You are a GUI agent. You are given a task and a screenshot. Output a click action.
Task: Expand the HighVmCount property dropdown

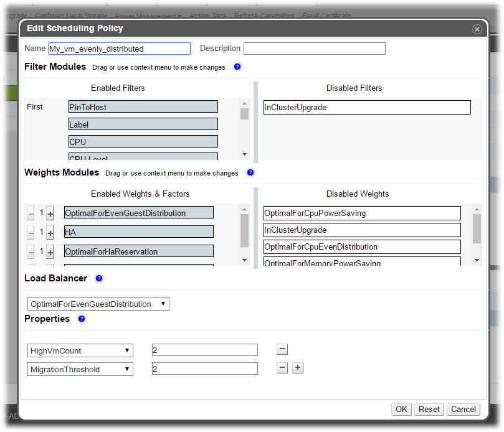coord(80,350)
